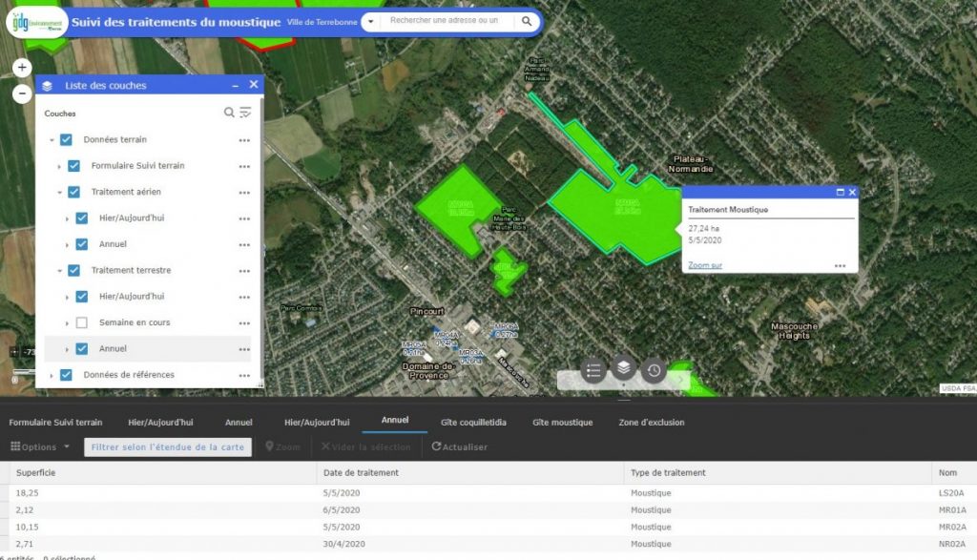The image size is (977, 560).
Task: Open more options for Formulaire Suivi terrain
Action: 244,166
